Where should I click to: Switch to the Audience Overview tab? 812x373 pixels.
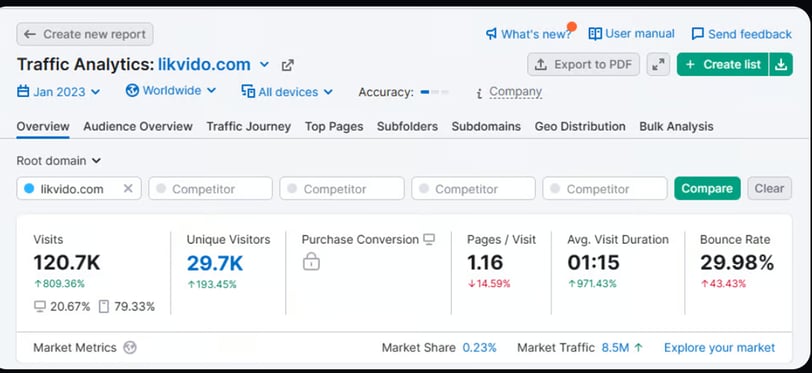tap(138, 126)
